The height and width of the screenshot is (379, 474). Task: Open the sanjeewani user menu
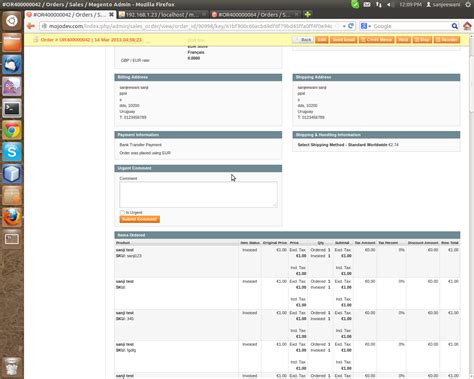tap(443, 5)
